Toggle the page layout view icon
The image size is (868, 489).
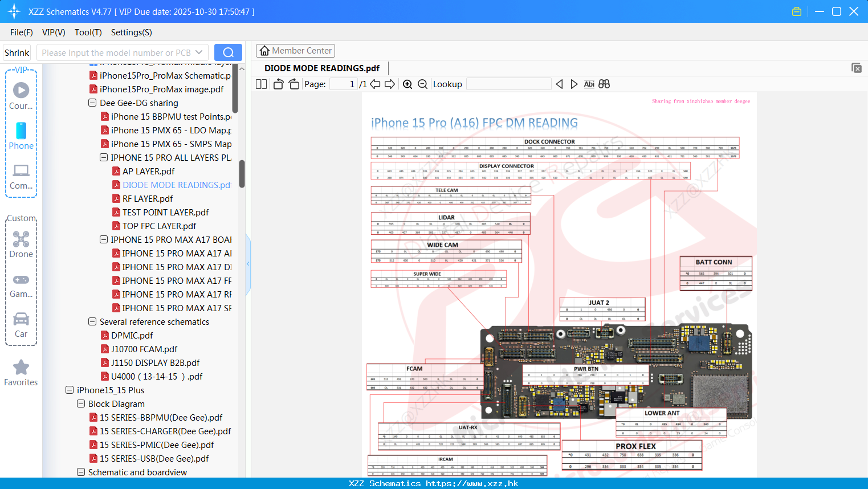pos(261,84)
